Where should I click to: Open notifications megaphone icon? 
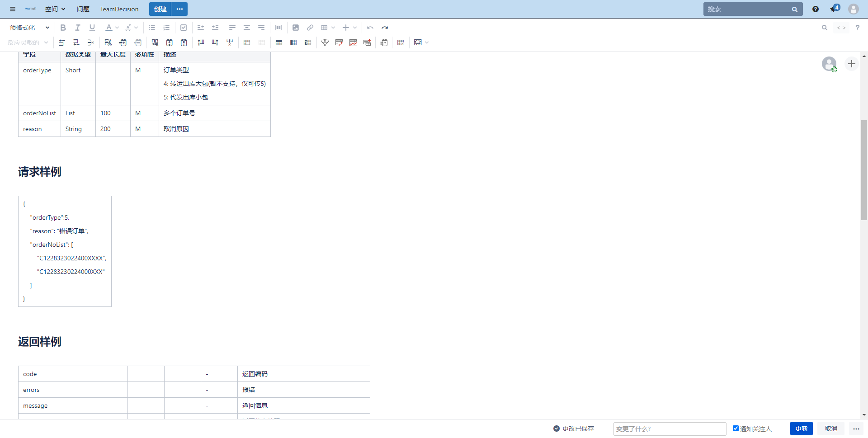(x=833, y=9)
